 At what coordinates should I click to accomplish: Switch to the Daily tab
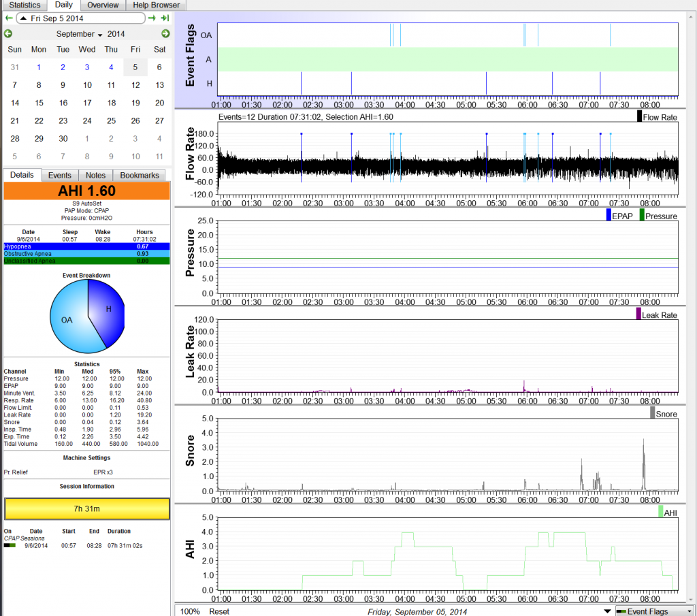pos(63,5)
